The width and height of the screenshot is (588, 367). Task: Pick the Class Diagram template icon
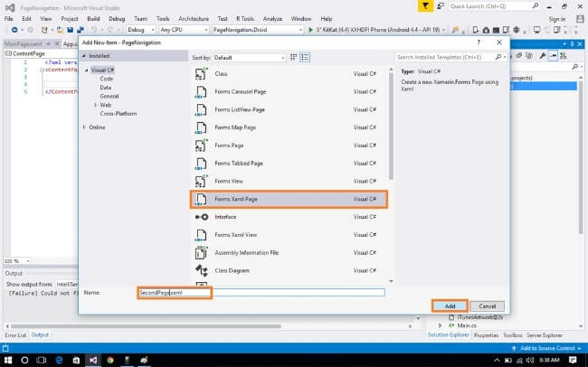click(x=202, y=270)
